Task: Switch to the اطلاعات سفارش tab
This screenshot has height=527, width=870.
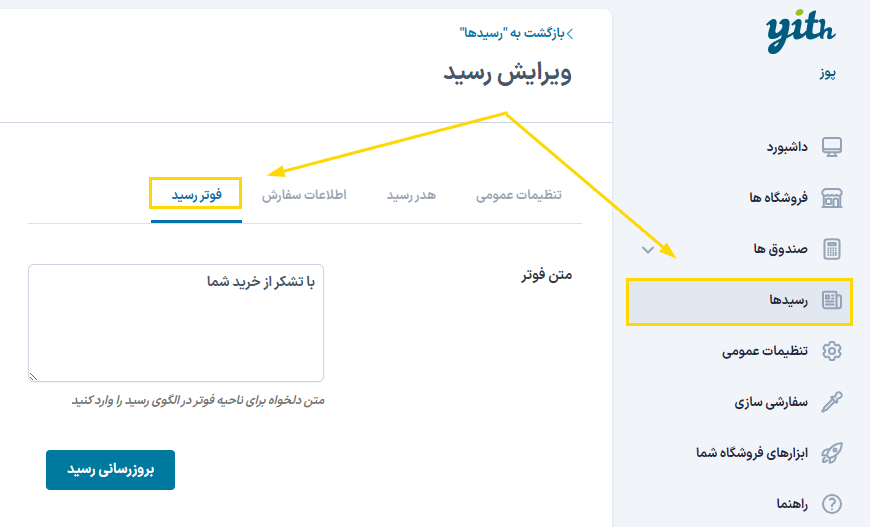Action: 304,195
